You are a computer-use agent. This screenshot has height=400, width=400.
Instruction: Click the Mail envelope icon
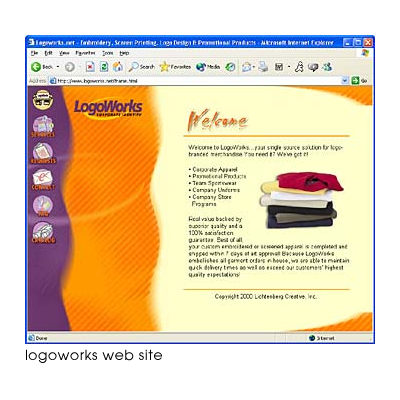tap(247, 67)
